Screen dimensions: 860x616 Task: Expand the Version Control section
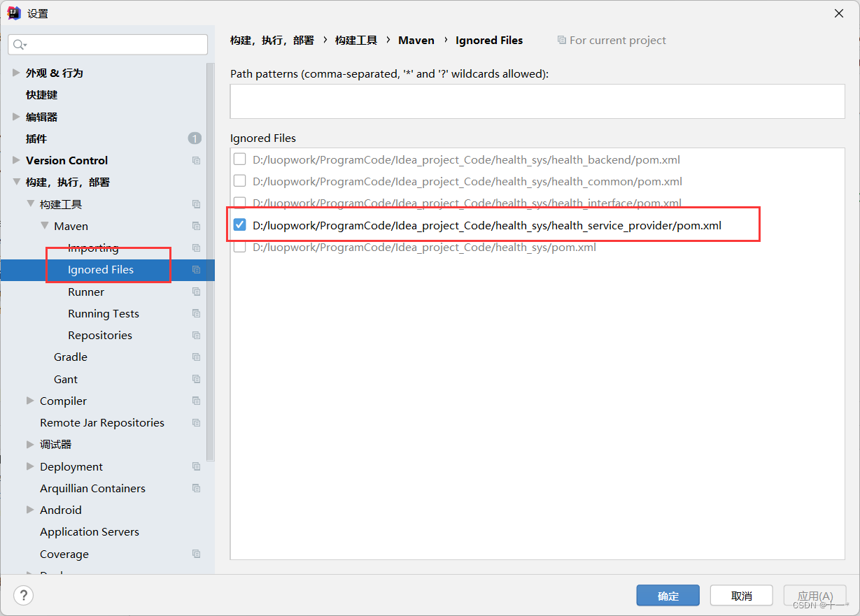click(x=16, y=160)
